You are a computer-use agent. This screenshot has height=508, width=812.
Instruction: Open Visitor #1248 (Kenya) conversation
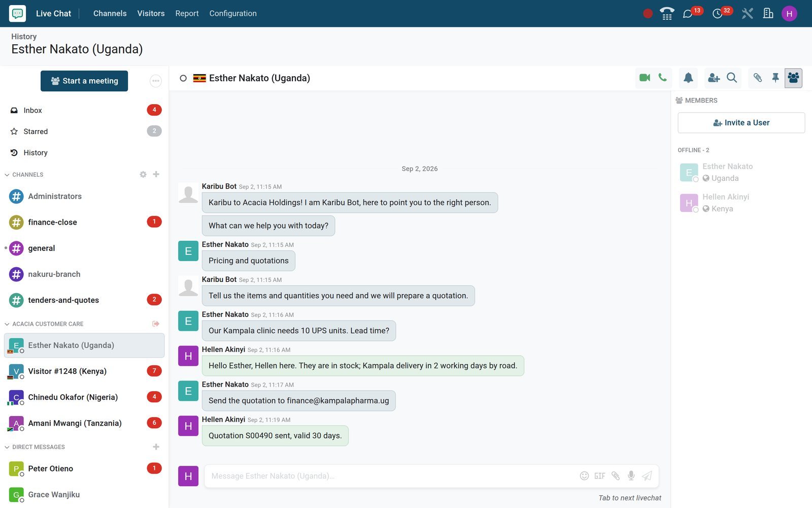coord(84,371)
